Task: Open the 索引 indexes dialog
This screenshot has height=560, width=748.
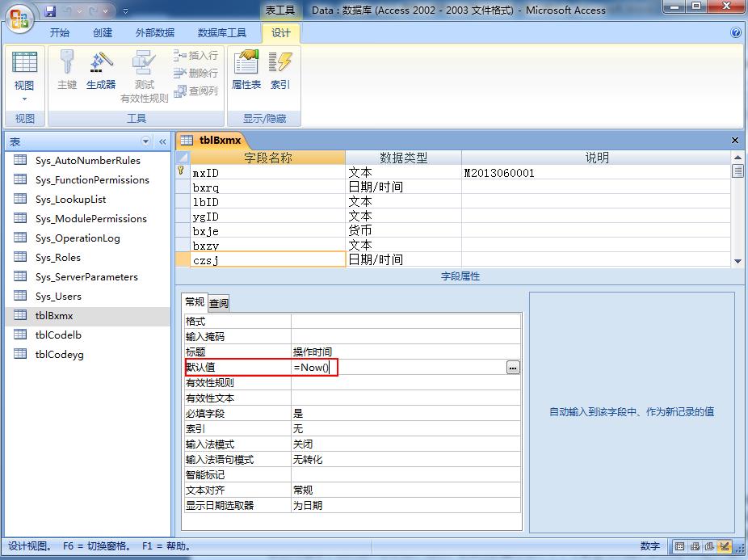Action: [280, 70]
